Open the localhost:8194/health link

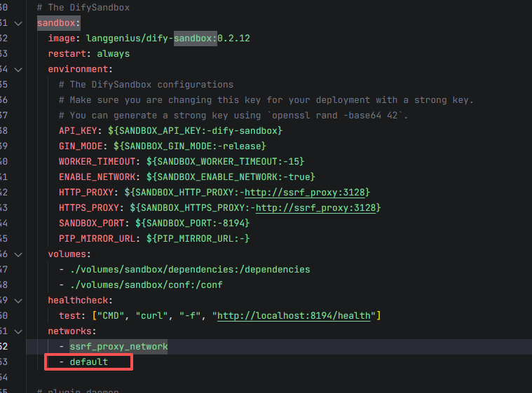tap(294, 316)
